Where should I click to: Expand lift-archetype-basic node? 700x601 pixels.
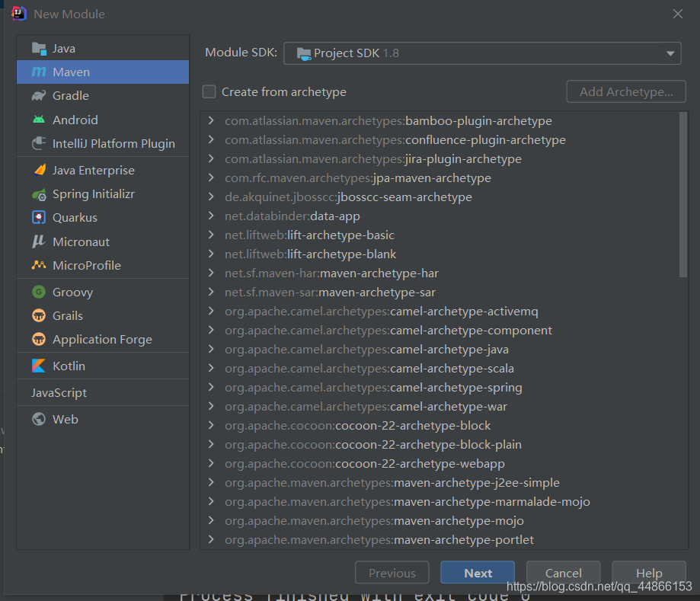pyautogui.click(x=211, y=235)
